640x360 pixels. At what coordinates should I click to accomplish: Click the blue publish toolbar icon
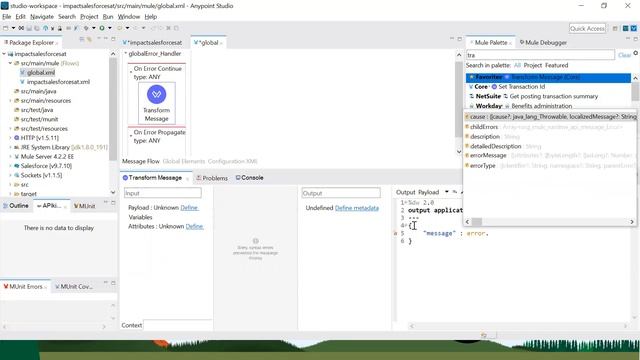tap(45, 28)
